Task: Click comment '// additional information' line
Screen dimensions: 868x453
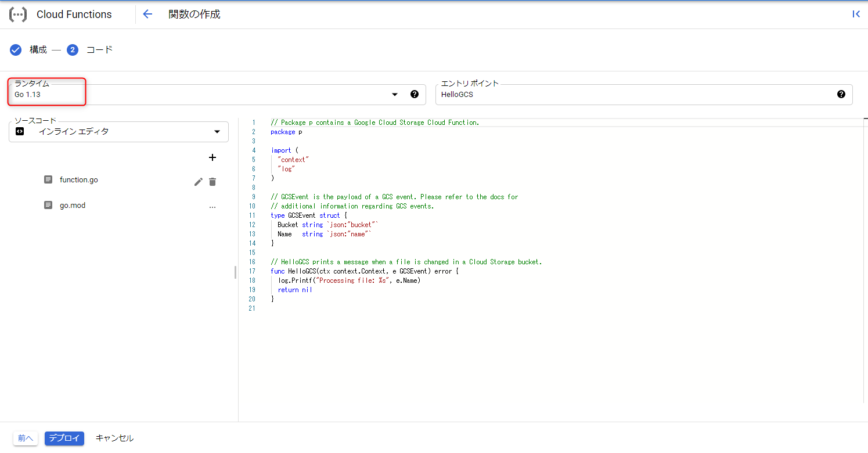Action: click(x=352, y=206)
